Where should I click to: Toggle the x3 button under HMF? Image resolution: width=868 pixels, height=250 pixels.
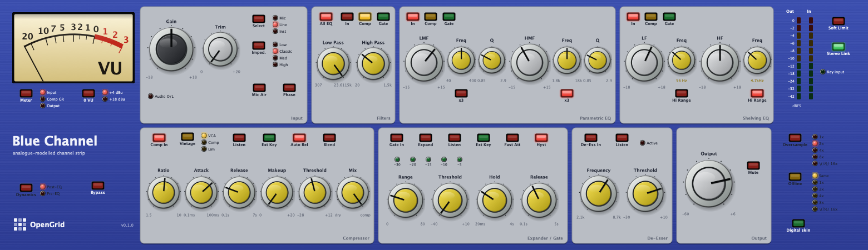point(567,93)
